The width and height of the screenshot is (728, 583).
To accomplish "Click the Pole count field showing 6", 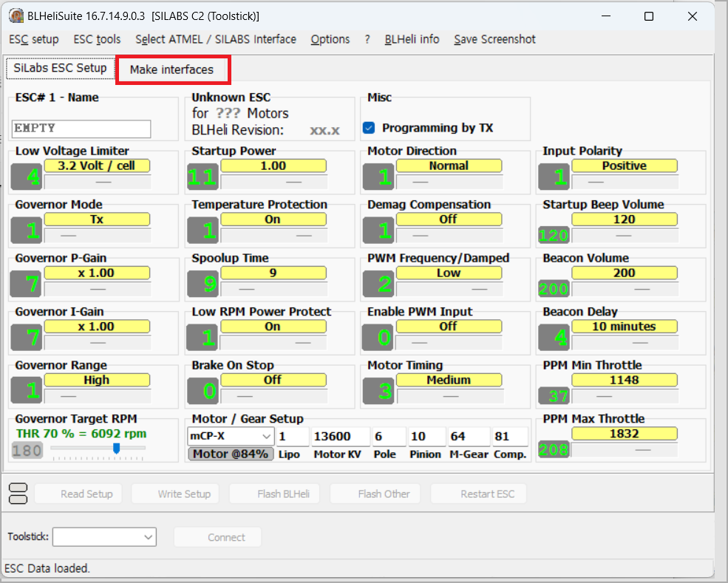I will (x=389, y=436).
